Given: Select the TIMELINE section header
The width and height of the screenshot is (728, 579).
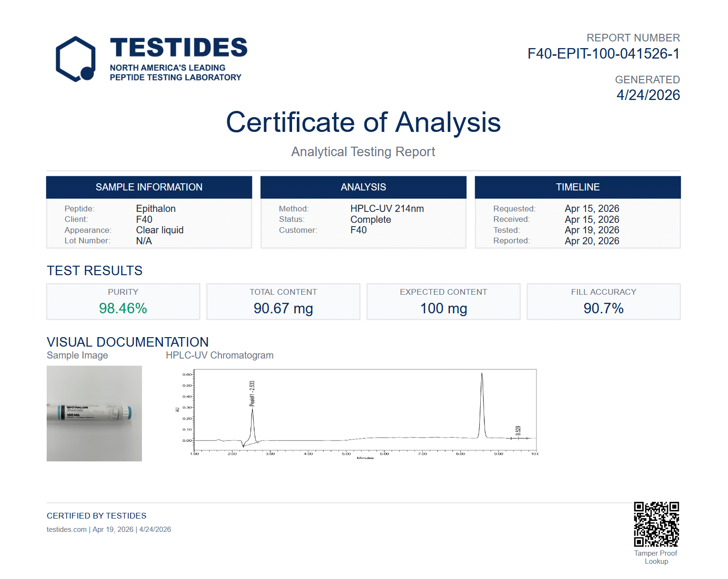Looking at the screenshot, I should [x=577, y=187].
